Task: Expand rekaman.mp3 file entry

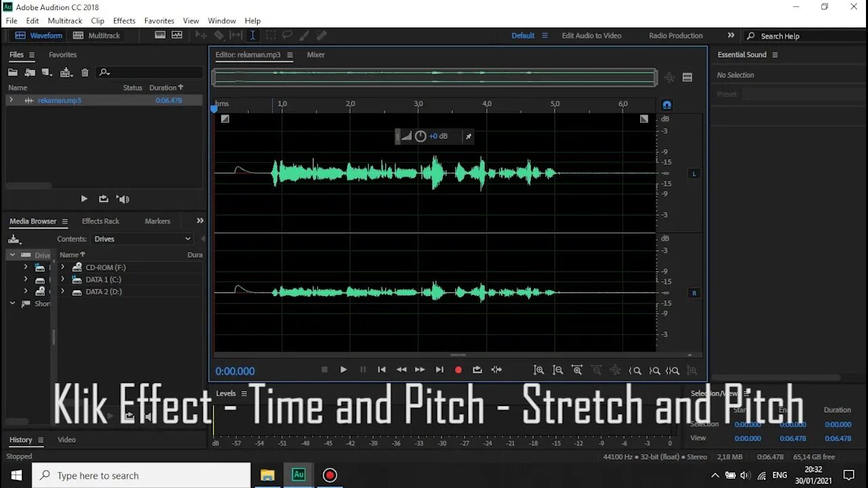Action: tap(11, 100)
